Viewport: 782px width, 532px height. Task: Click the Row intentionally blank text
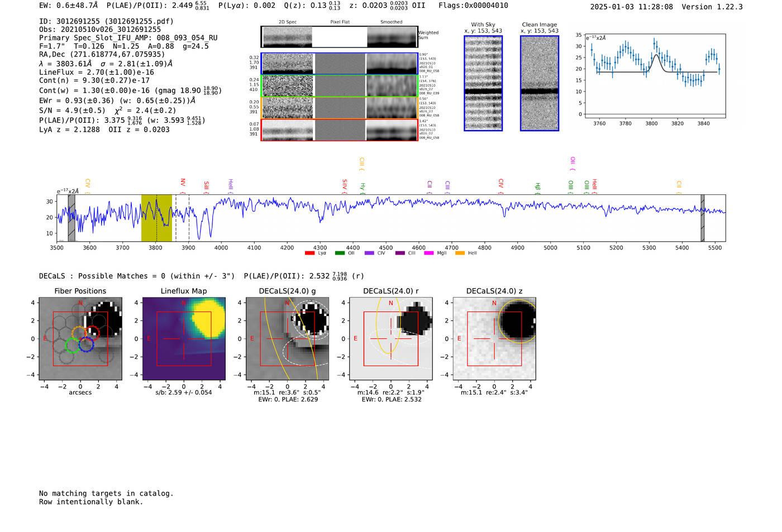tap(91, 502)
